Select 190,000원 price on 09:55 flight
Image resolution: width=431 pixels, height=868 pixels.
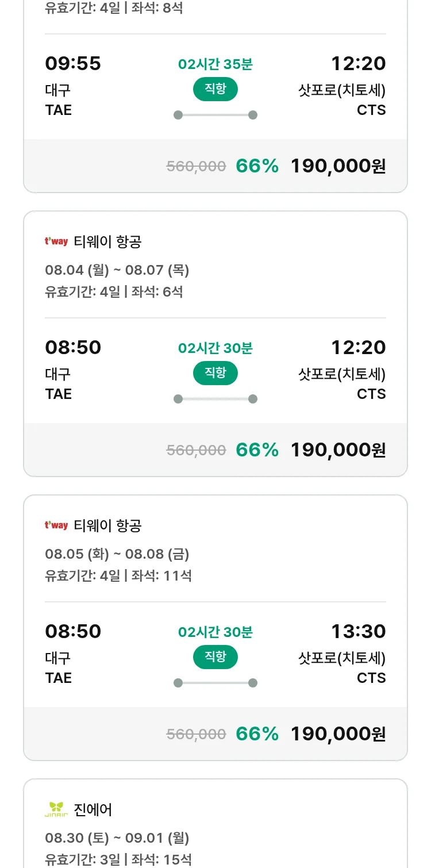[338, 166]
